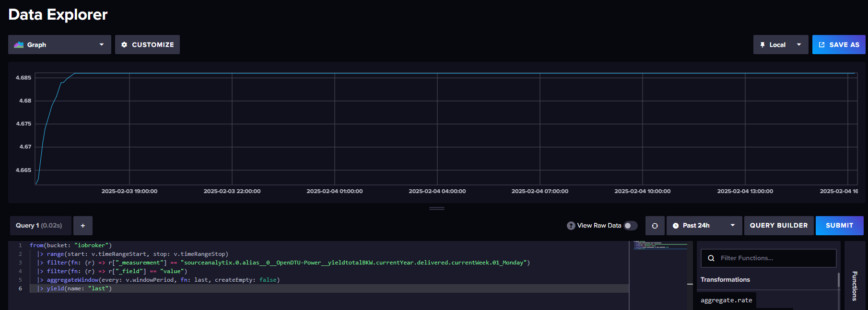
Task: Click the Data Explorer page title
Action: click(x=58, y=14)
